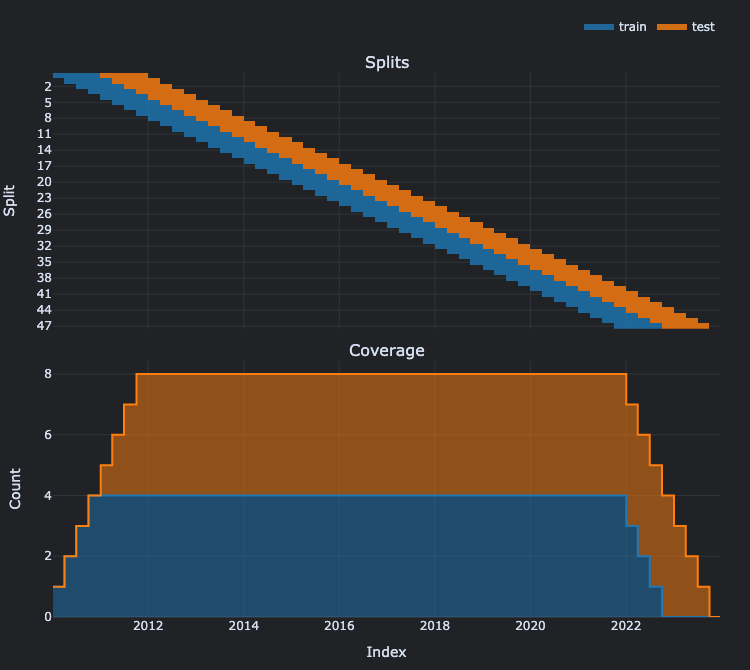Click split tick label 35
The image size is (750, 670).
click(x=44, y=262)
